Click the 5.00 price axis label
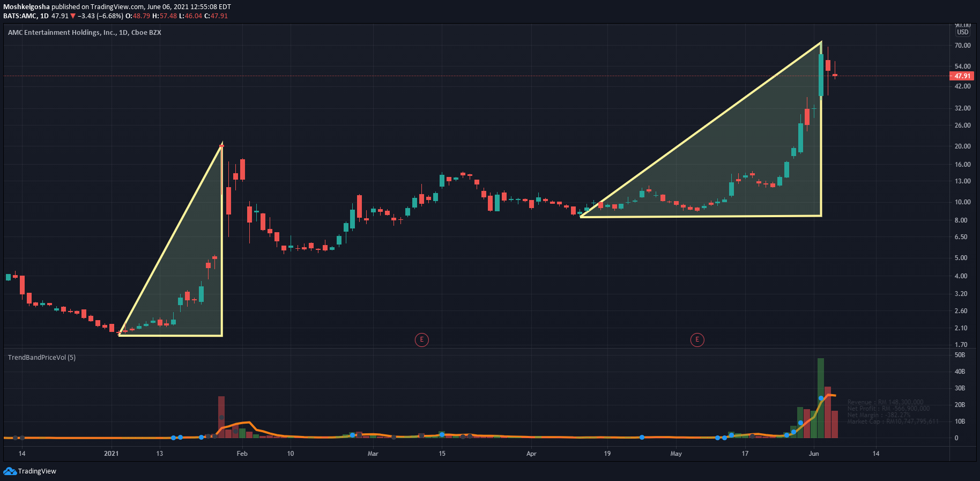The width and height of the screenshot is (980, 481). [x=961, y=258]
